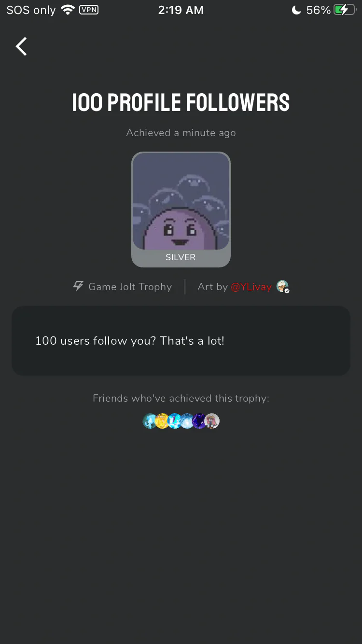Screen dimensions: 362x644
Task: Open the golden-yellow friend avatar
Action: point(162,421)
